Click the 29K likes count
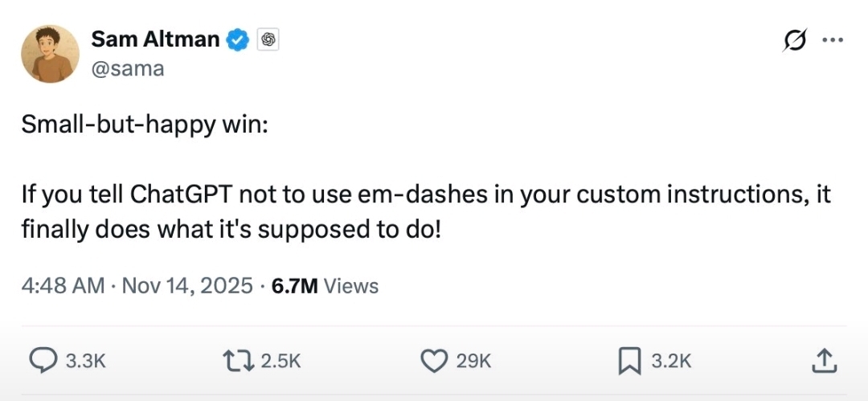Screen dimensions: 868x401 pyautogui.click(x=473, y=362)
